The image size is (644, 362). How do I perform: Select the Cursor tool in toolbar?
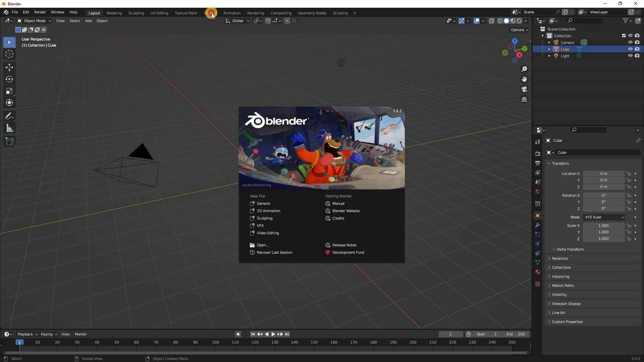coord(9,54)
